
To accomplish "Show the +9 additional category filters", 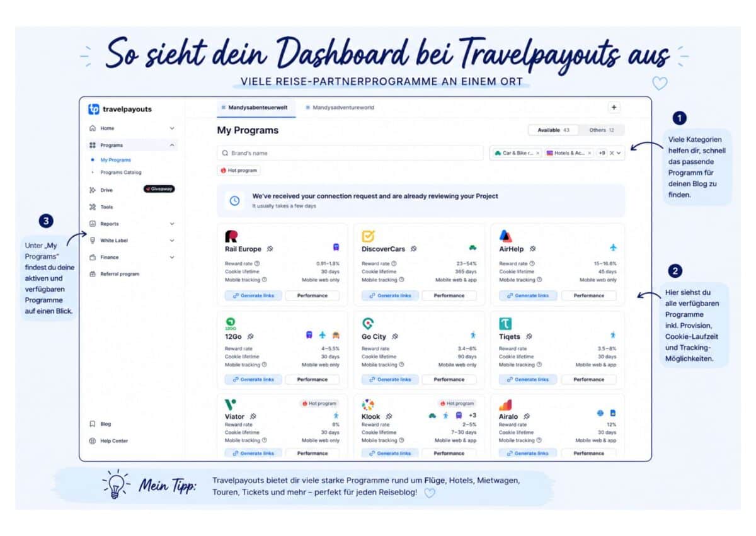I will click(602, 153).
